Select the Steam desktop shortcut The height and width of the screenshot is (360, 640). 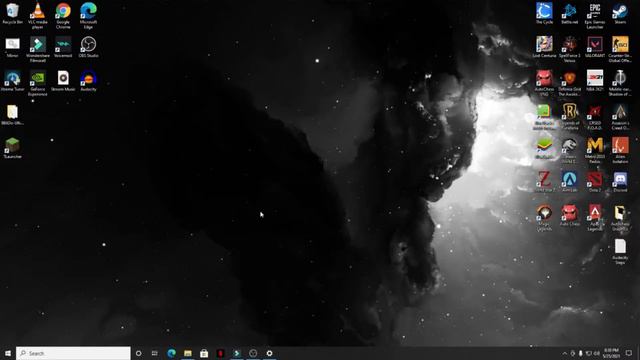pos(620,13)
